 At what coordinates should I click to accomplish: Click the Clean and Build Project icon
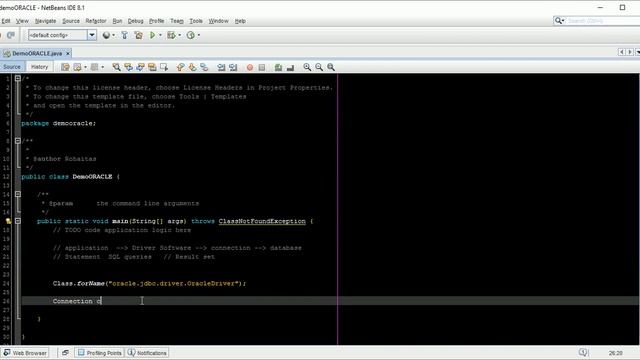pos(138,36)
